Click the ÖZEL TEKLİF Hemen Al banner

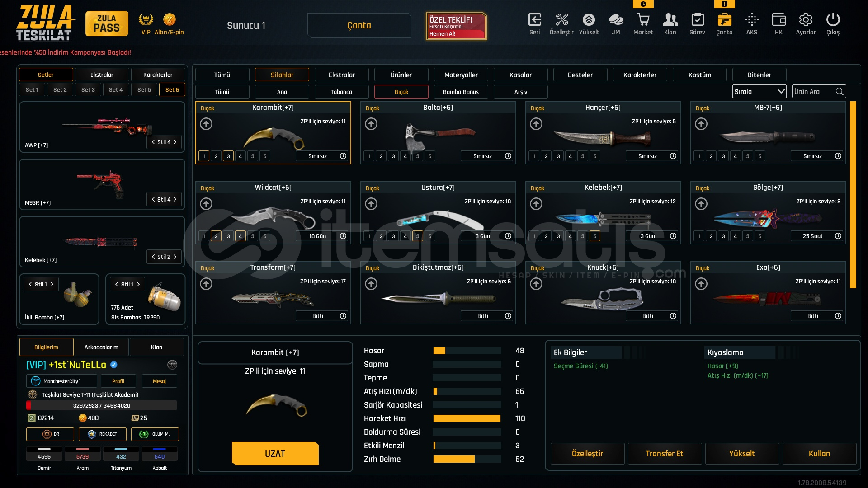pyautogui.click(x=456, y=26)
